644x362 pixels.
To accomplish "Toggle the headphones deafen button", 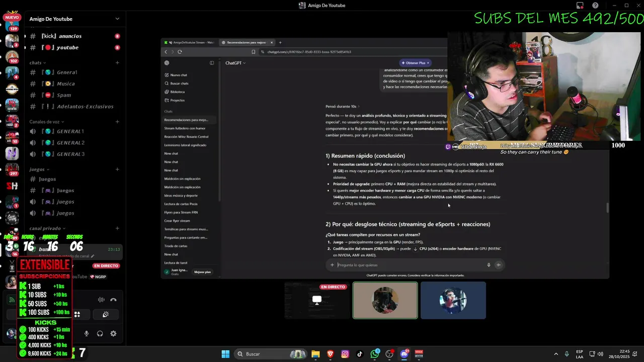I will tap(100, 333).
